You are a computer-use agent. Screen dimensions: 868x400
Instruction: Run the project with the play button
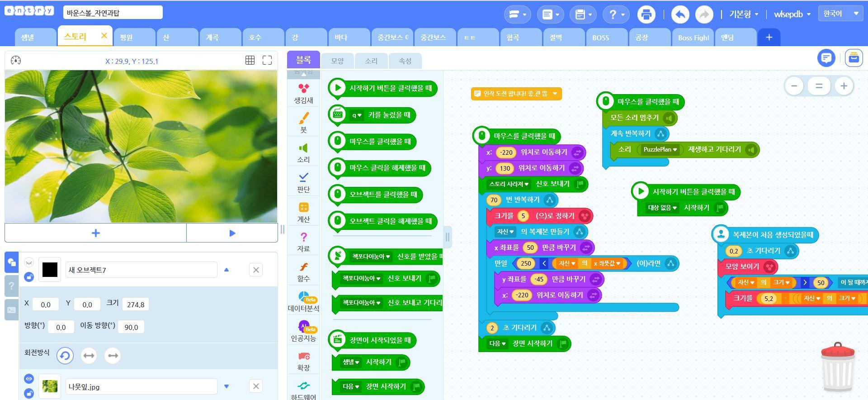(232, 233)
